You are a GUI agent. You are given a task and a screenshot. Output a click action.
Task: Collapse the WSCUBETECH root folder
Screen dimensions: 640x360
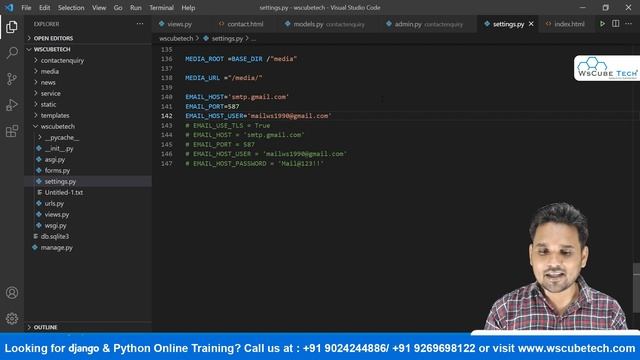click(x=88, y=49)
